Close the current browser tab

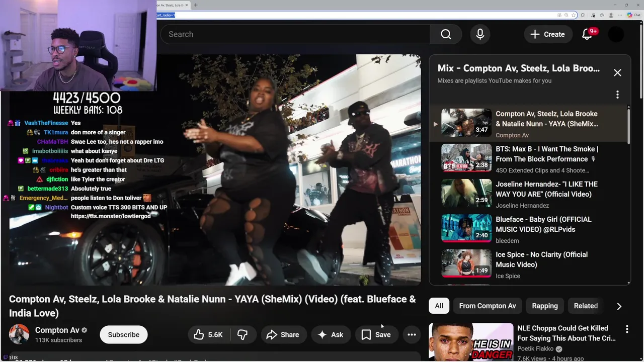click(x=187, y=5)
